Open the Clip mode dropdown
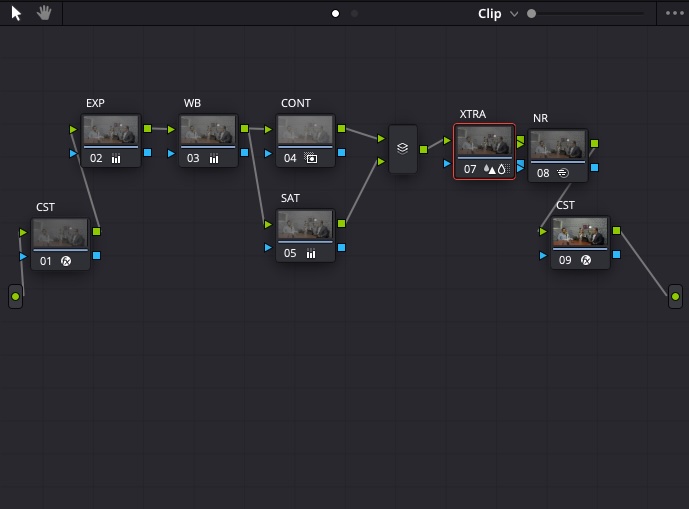 498,14
